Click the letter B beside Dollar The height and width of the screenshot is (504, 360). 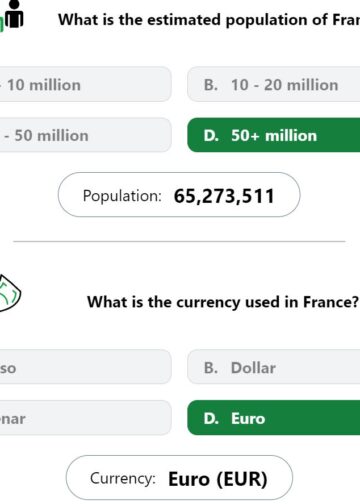coord(210,368)
